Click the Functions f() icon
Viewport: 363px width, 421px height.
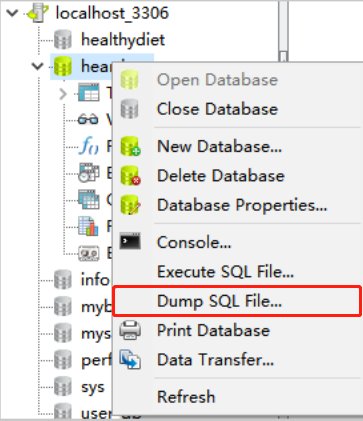(89, 146)
